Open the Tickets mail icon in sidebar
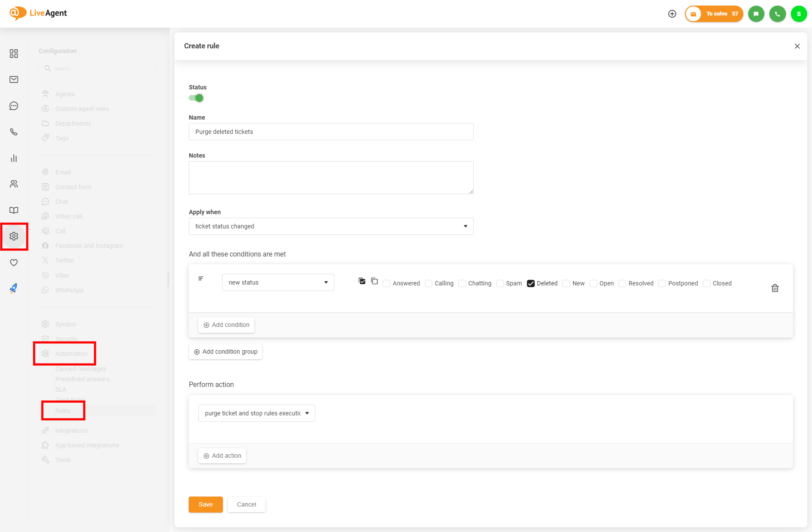812x532 pixels. coord(14,79)
